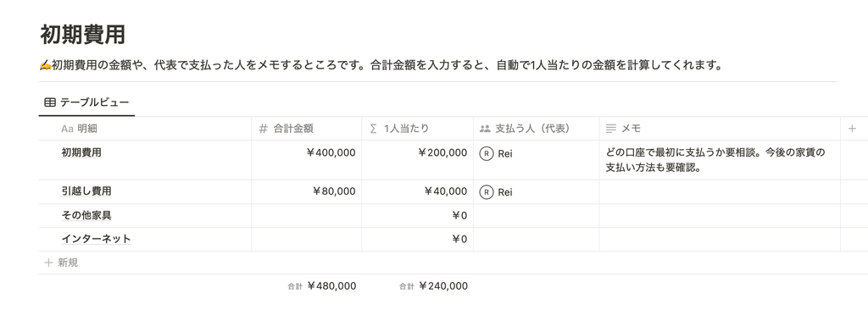Viewport: 868px width, 315px height.
Task: Click Rei avatar in 初期費用 row
Action: [486, 153]
